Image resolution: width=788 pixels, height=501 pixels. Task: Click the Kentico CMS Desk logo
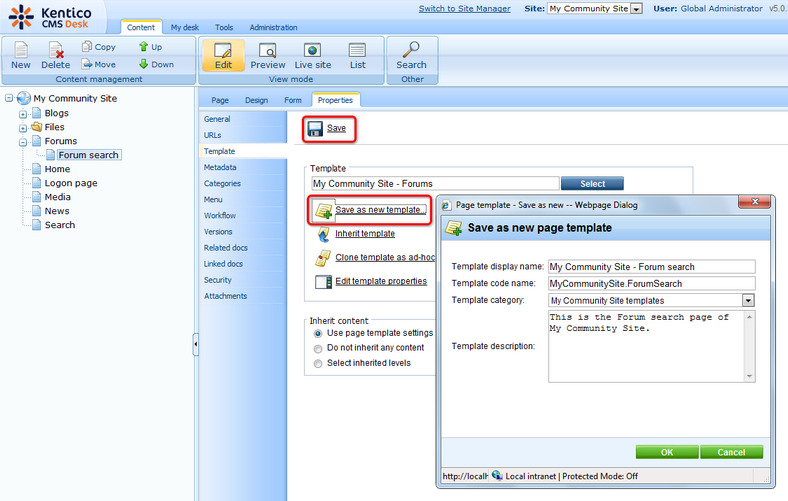pos(50,17)
